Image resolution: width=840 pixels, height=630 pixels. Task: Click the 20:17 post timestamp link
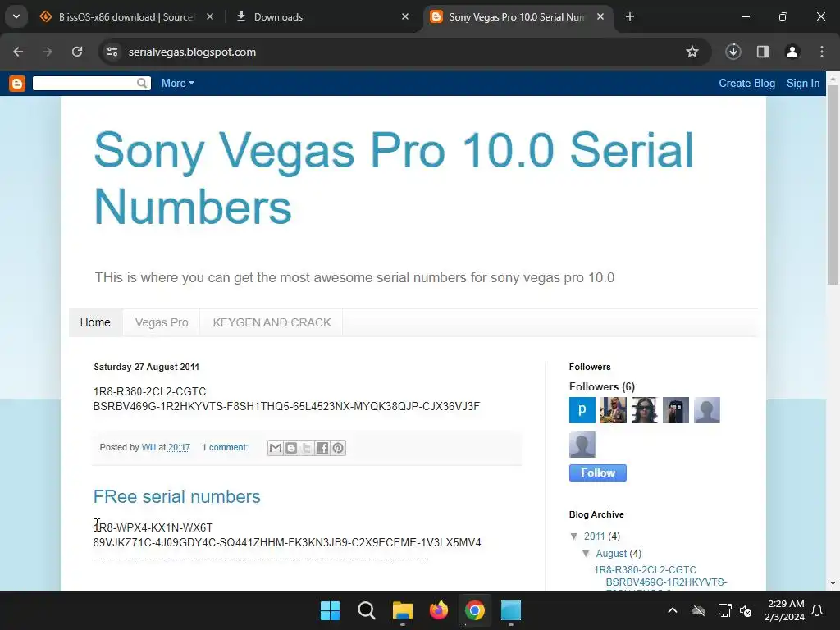[x=179, y=448]
